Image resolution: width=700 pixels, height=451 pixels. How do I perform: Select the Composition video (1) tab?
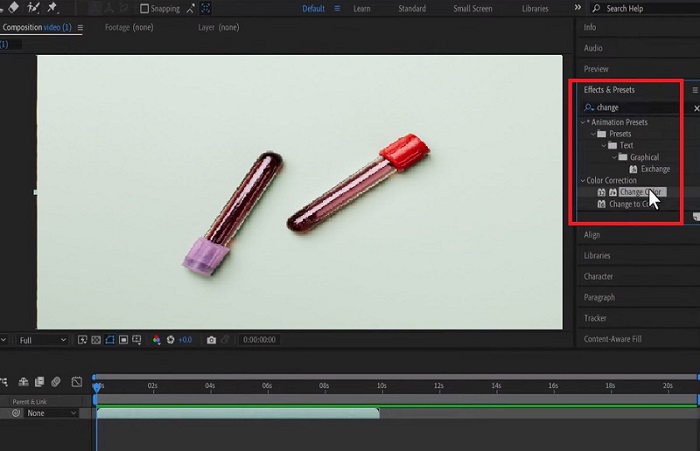pyautogui.click(x=37, y=27)
